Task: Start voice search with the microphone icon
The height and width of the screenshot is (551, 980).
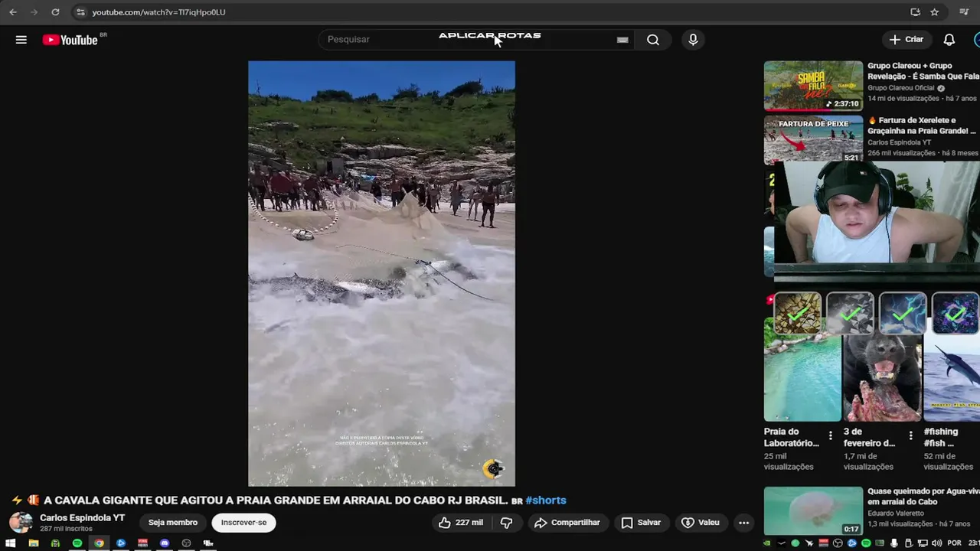Action: point(693,40)
